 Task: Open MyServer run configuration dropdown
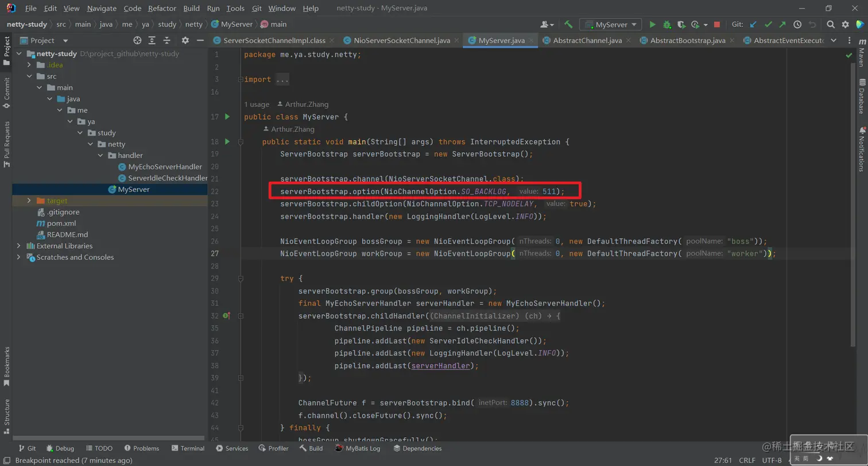click(x=611, y=25)
